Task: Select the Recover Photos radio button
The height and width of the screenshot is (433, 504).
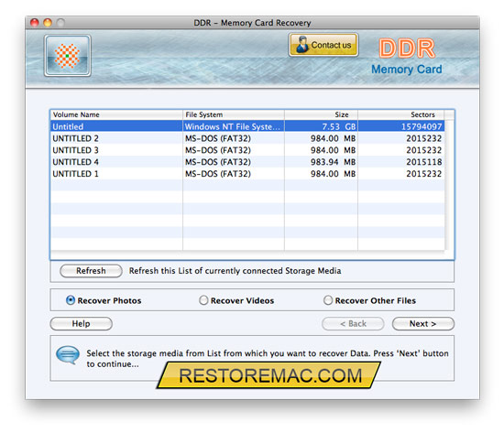Action: tap(71, 300)
